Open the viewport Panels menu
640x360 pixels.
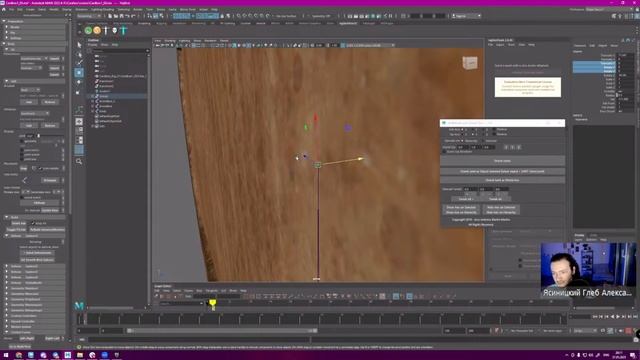[x=224, y=41]
